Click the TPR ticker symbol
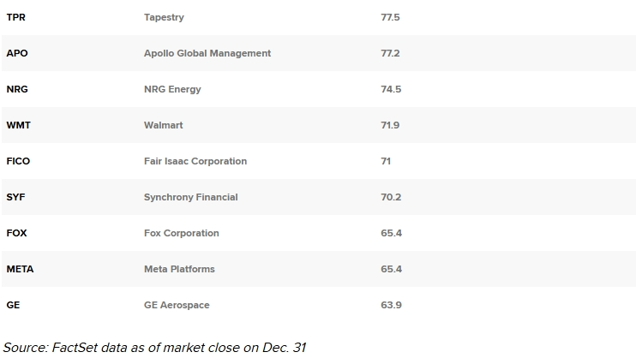 15,17
